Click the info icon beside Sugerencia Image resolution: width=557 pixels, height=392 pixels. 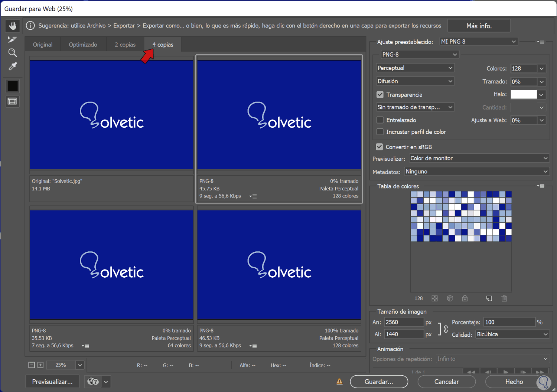point(30,26)
